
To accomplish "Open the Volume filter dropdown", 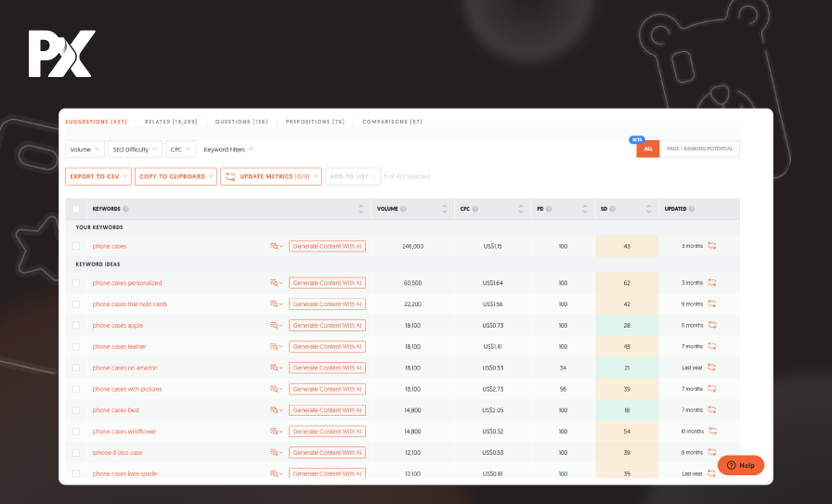I will (x=84, y=149).
